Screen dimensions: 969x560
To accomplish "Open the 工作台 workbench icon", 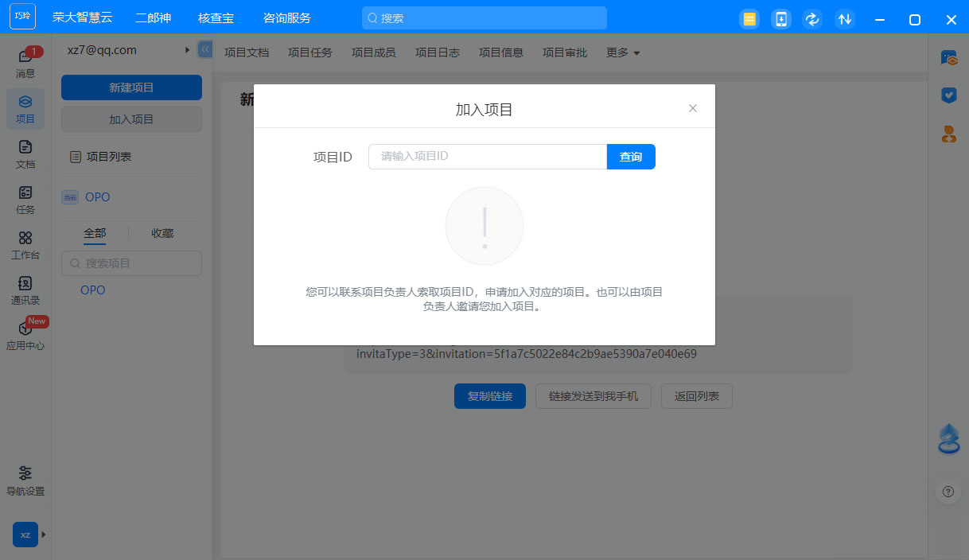I will (25, 244).
